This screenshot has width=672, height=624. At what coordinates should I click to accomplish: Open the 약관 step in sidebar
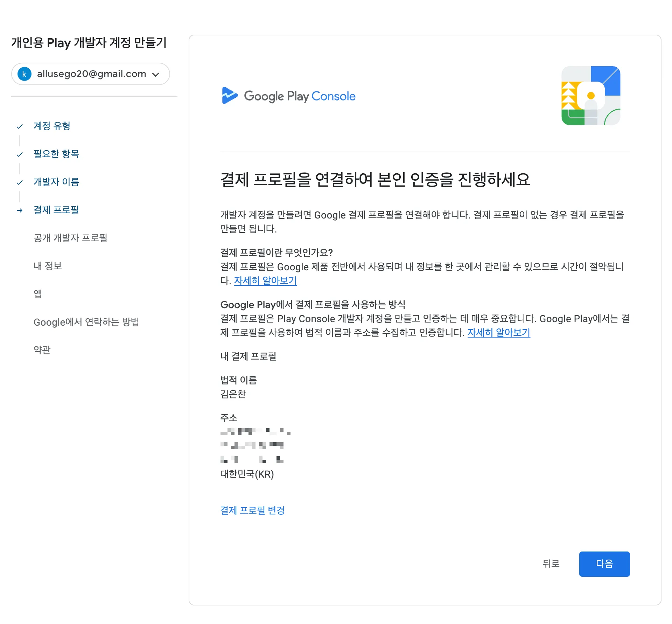point(42,350)
